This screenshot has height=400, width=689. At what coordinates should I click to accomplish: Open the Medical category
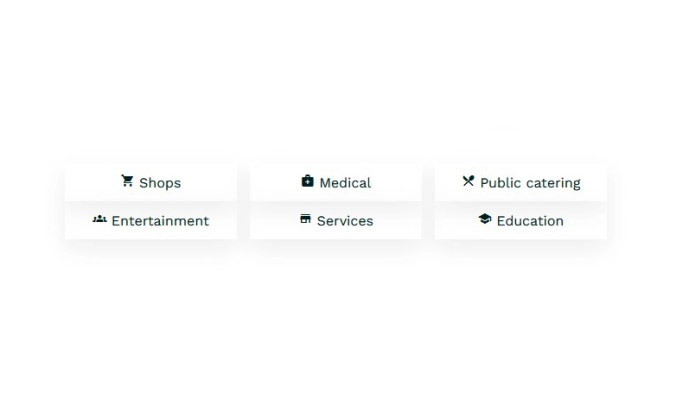336,183
